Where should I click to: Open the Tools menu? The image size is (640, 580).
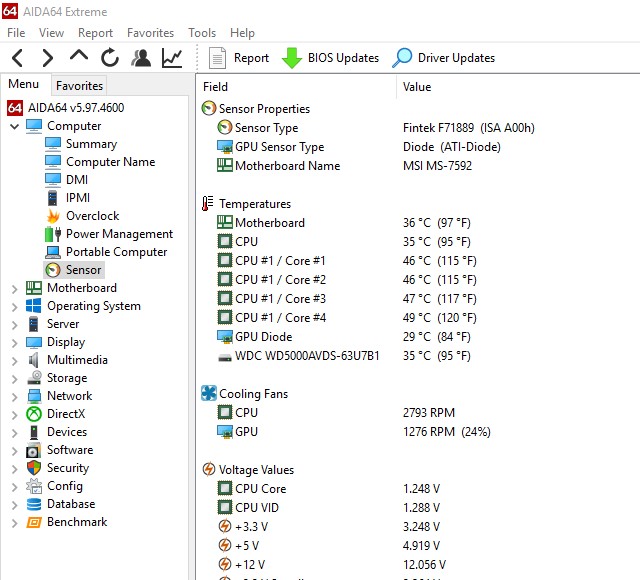pos(202,33)
